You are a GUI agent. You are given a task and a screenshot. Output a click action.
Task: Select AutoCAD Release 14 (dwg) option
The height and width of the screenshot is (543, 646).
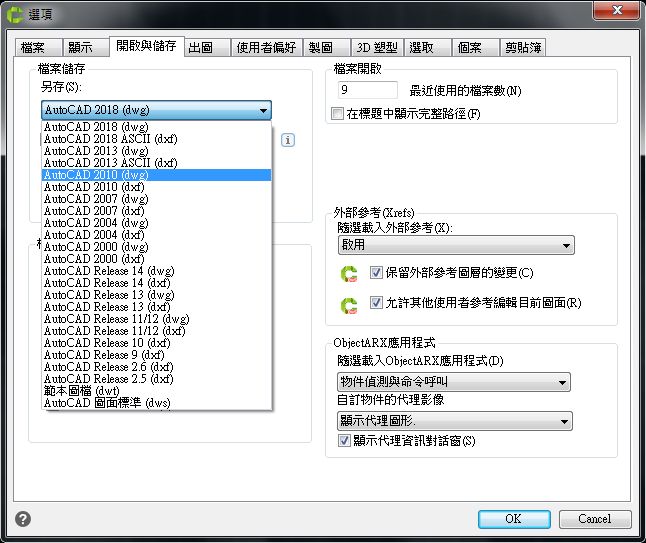tap(157, 271)
